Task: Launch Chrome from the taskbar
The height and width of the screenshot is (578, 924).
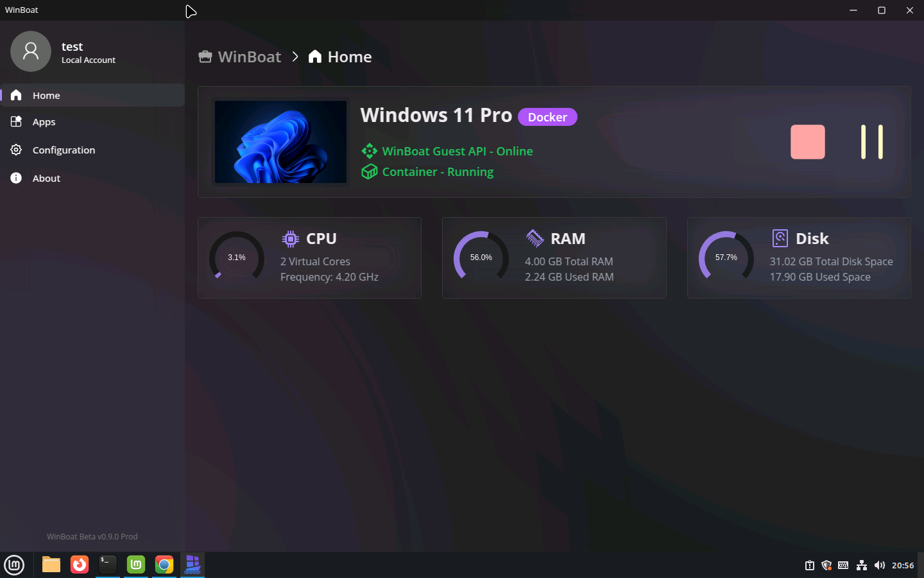Action: [164, 565]
